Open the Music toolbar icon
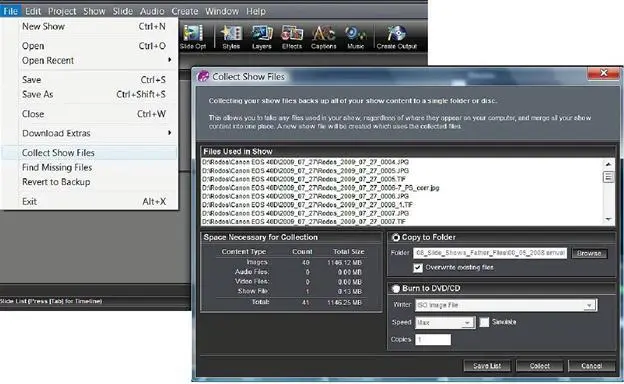The width and height of the screenshot is (624, 384). (355, 37)
